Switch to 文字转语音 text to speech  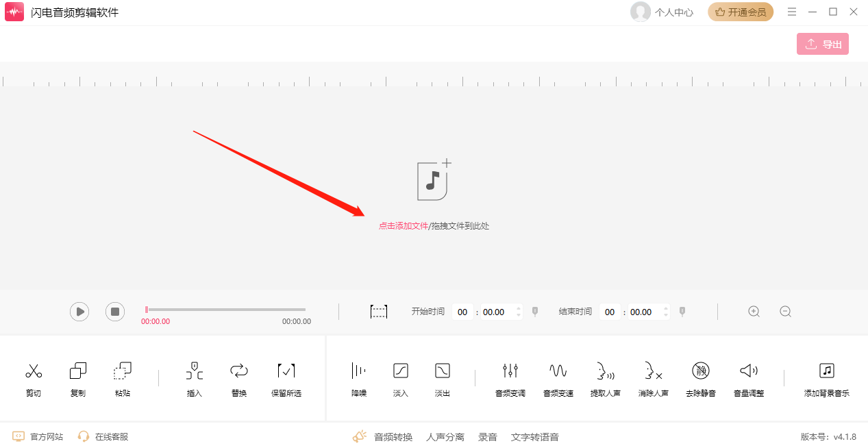click(x=535, y=436)
